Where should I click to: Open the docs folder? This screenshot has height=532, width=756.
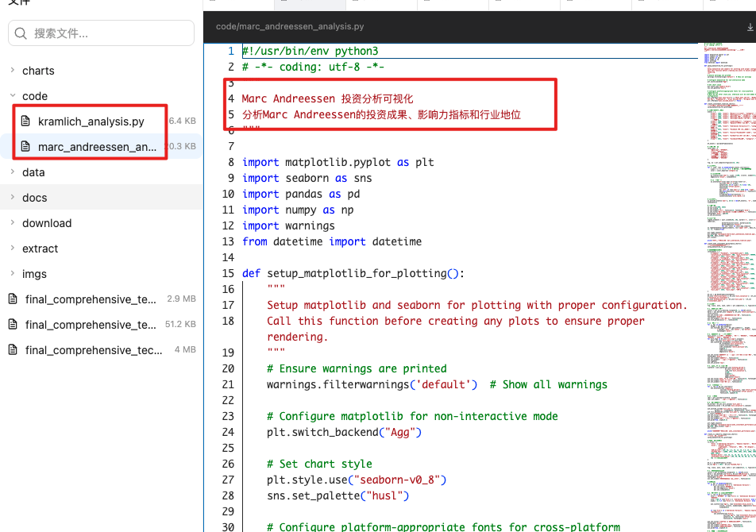click(35, 198)
